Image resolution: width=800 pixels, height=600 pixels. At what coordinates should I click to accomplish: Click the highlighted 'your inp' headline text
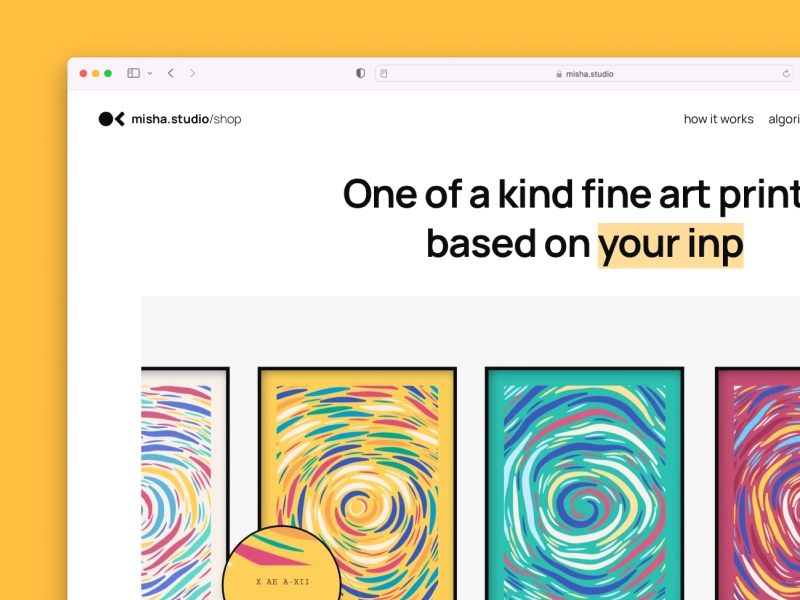670,245
